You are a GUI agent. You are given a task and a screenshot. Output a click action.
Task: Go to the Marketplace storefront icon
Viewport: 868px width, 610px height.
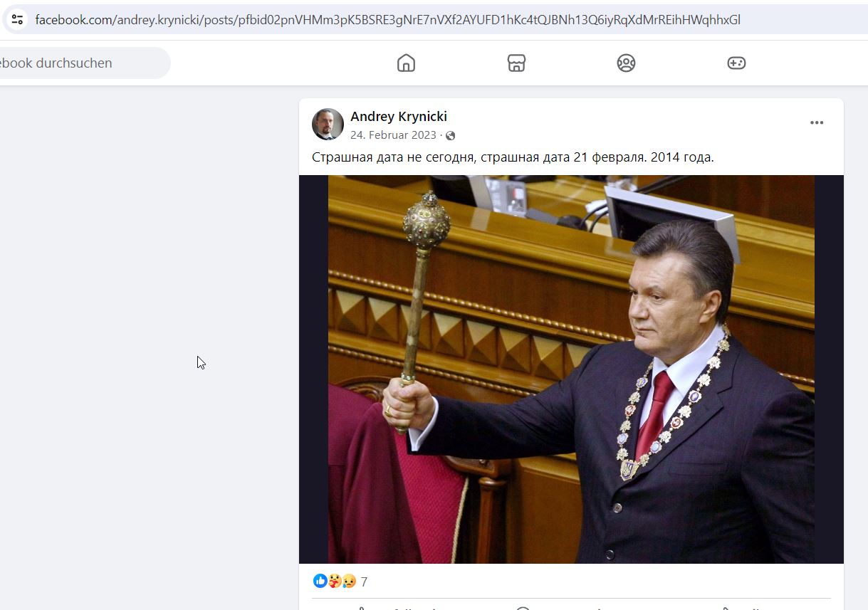(x=516, y=63)
